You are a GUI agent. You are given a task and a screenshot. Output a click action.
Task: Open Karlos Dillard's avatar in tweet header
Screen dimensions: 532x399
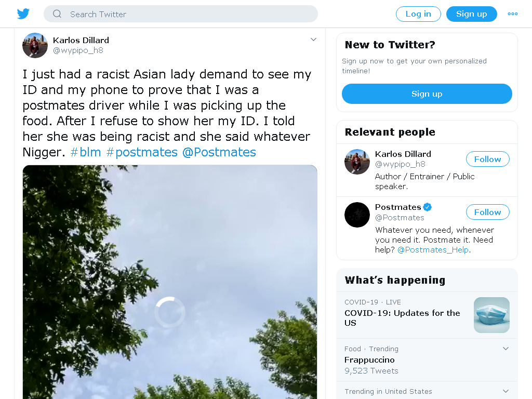(35, 46)
